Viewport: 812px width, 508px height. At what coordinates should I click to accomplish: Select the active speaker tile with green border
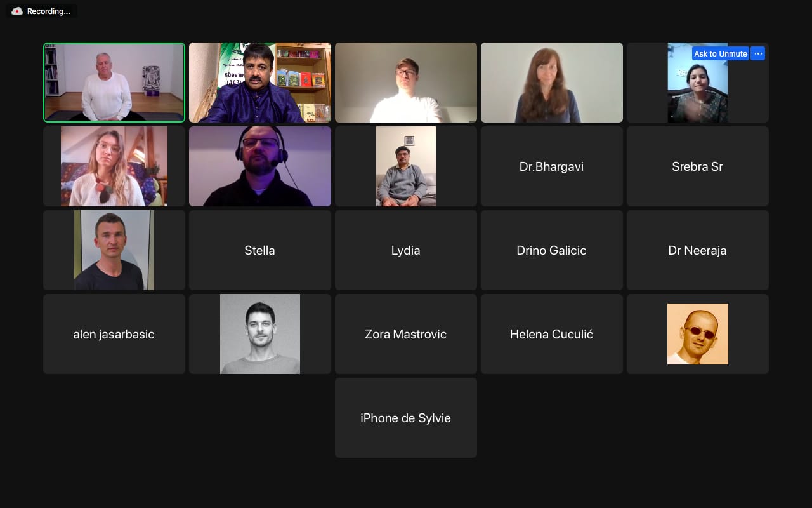tap(114, 83)
